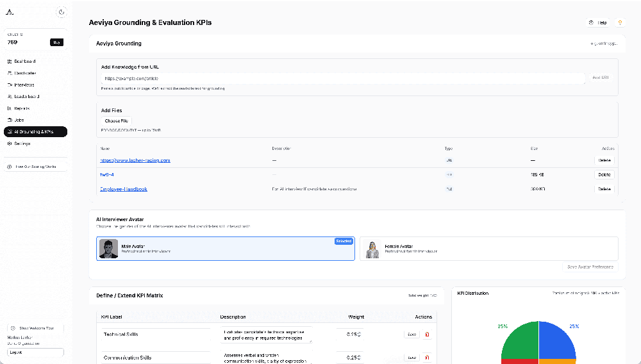The width and height of the screenshot is (641, 364).
Task: Click the 769 credits value
Action: click(13, 42)
